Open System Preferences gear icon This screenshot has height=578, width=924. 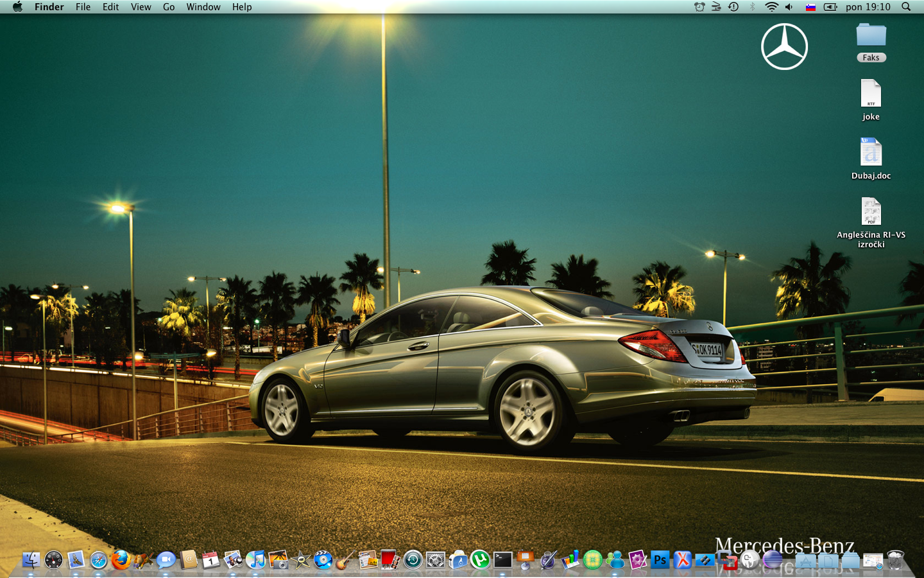pyautogui.click(x=435, y=560)
